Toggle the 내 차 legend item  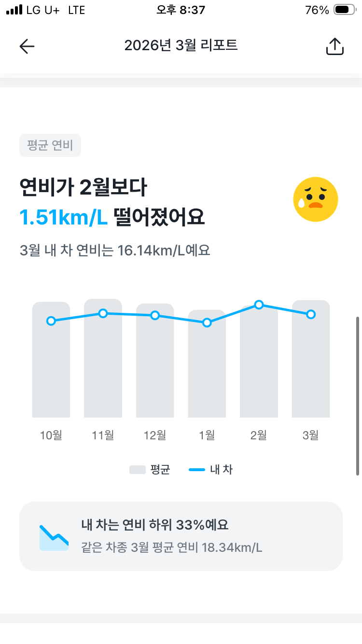(x=211, y=469)
